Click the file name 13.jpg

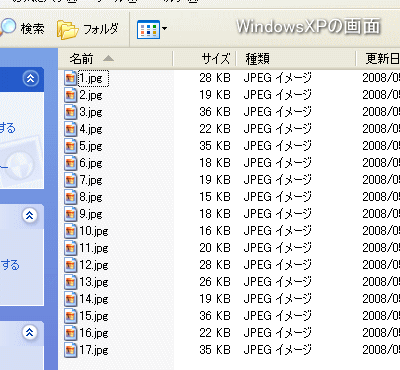pos(94,283)
